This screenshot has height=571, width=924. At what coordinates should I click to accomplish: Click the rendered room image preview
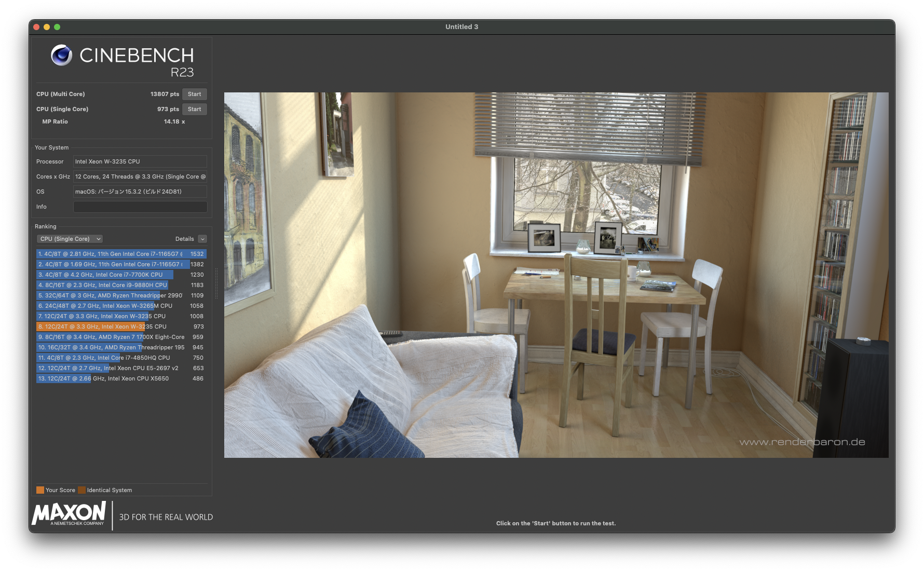[556, 275]
